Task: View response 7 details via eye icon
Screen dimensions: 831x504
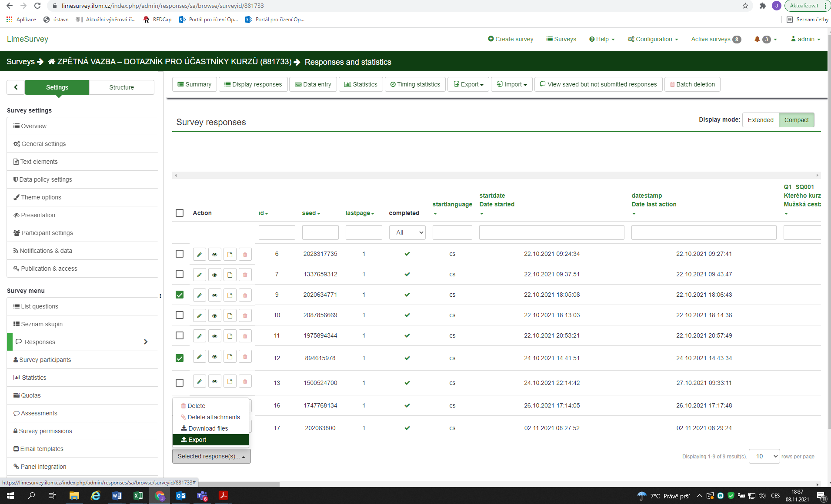Action: point(214,275)
